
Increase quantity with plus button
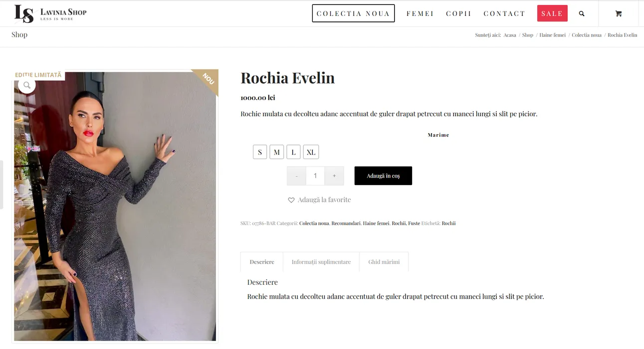334,176
